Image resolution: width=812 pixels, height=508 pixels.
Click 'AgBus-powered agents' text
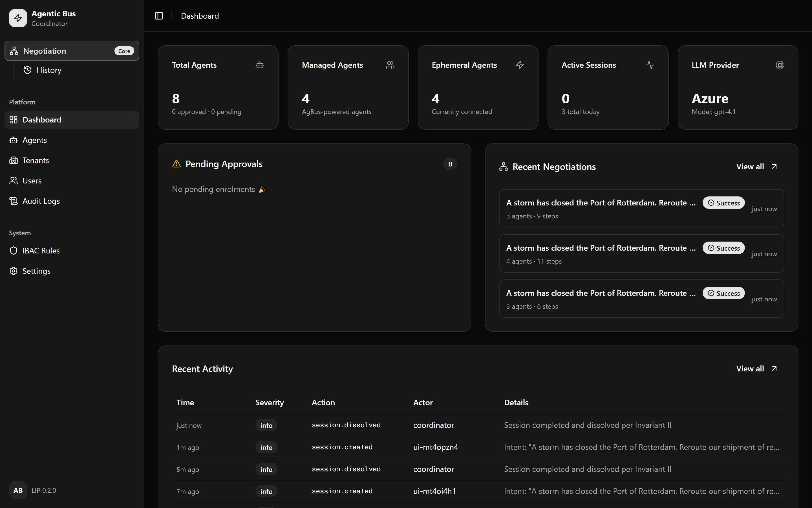(337, 111)
